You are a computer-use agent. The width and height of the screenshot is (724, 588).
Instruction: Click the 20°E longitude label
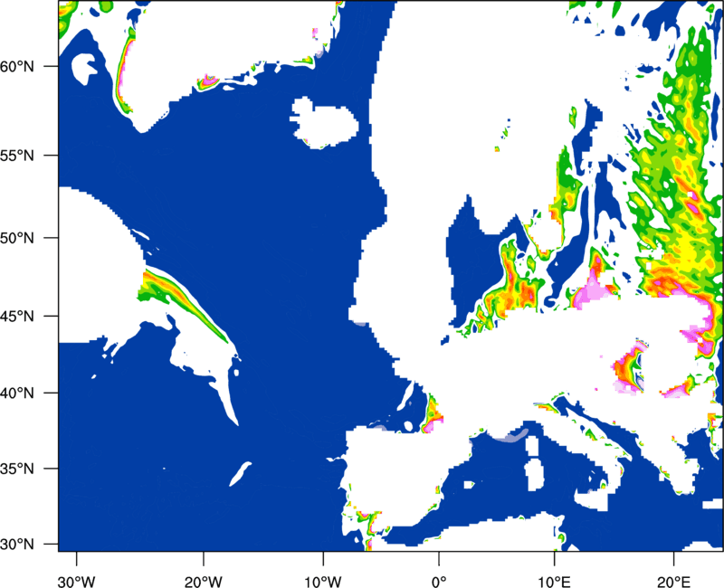(x=673, y=582)
